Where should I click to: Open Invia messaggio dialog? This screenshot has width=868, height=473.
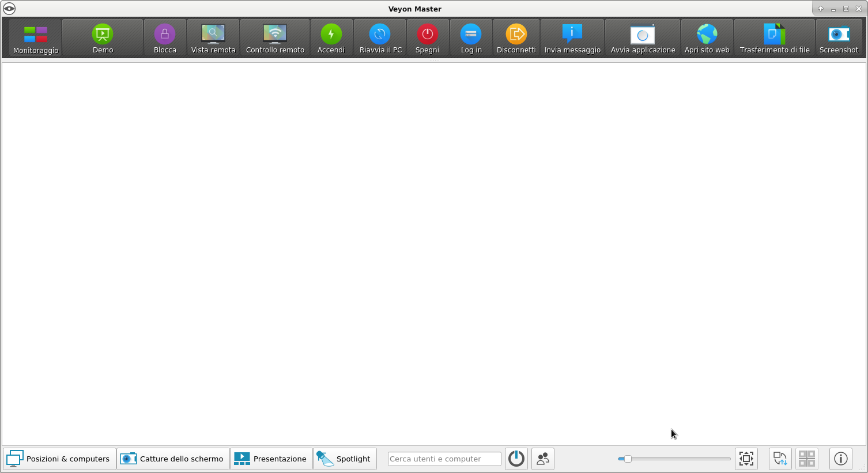pos(572,38)
